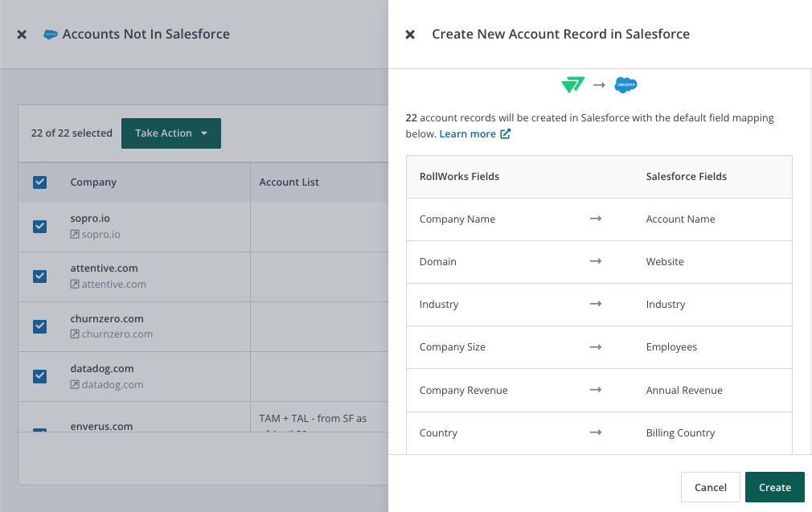Click the bold datadog.com company name
This screenshot has height=512, width=812.
click(102, 369)
